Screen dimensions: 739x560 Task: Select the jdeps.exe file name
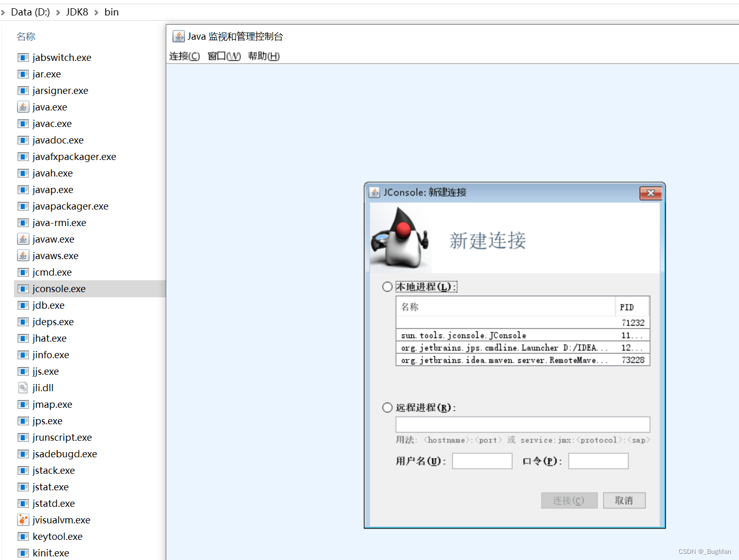click(x=53, y=322)
